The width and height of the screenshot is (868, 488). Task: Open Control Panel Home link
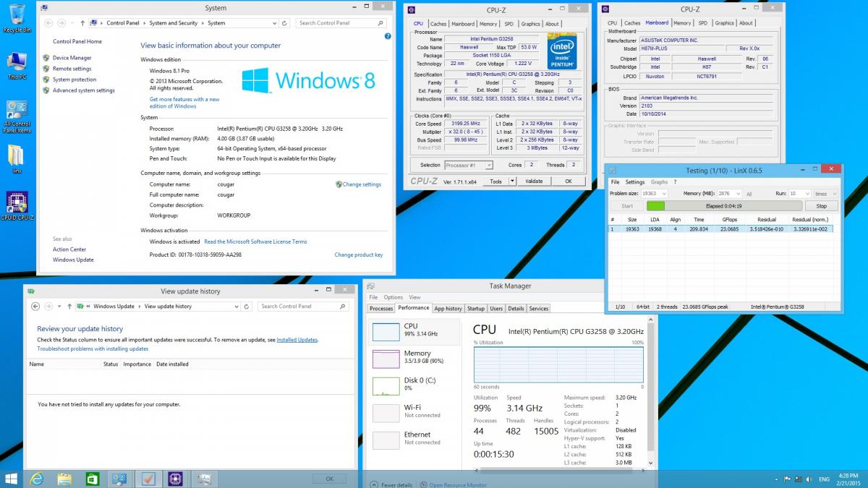point(77,41)
